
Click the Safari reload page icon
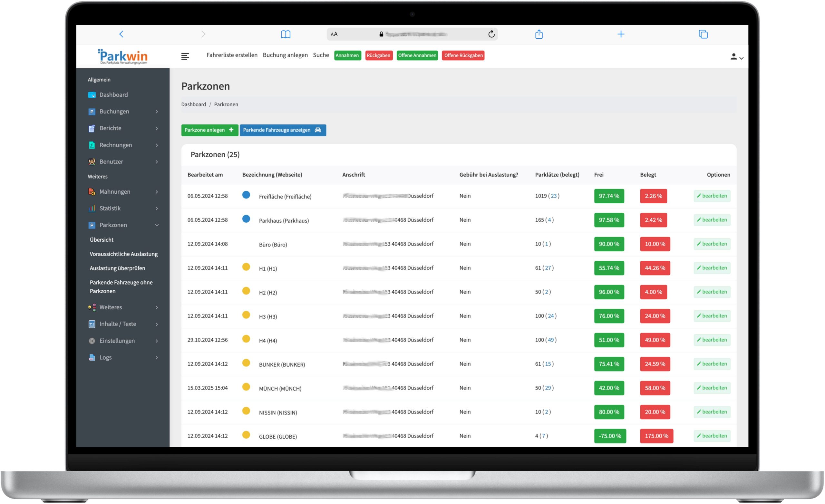(x=491, y=34)
